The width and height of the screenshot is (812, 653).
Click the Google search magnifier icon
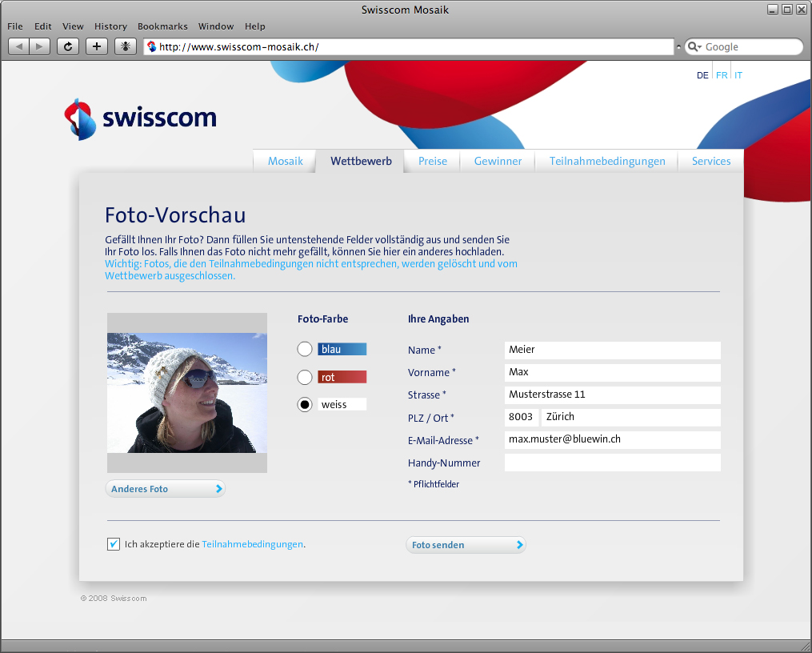(694, 46)
